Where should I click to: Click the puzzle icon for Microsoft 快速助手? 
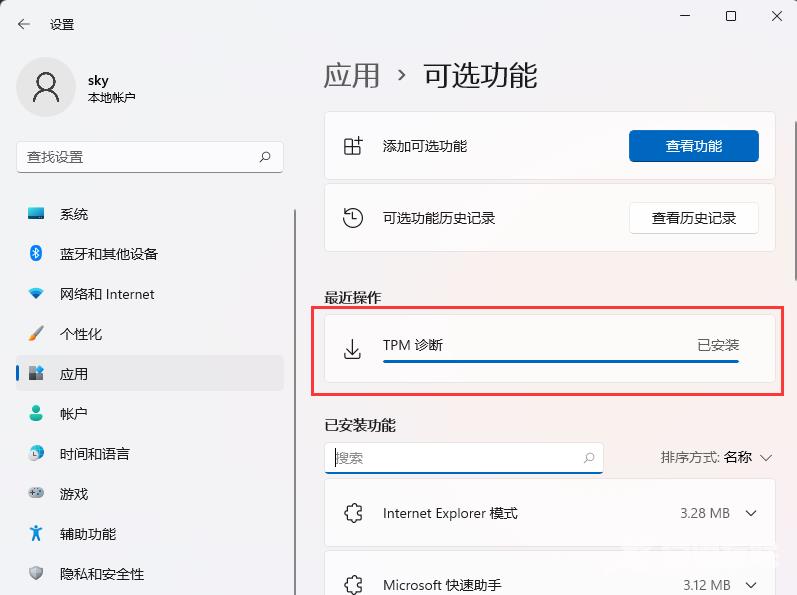[x=353, y=585]
